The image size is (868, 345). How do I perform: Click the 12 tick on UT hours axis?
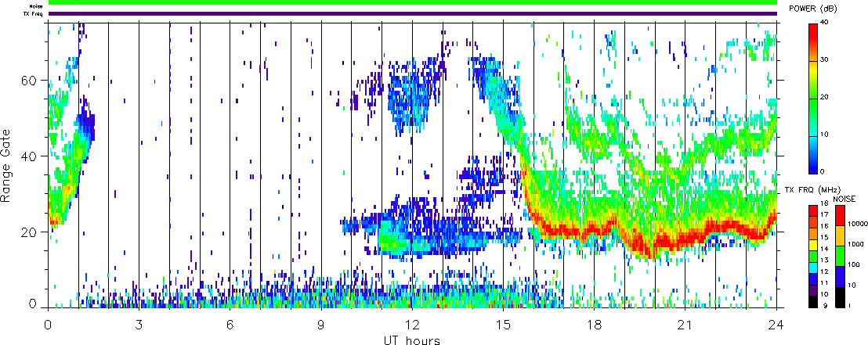click(x=412, y=324)
